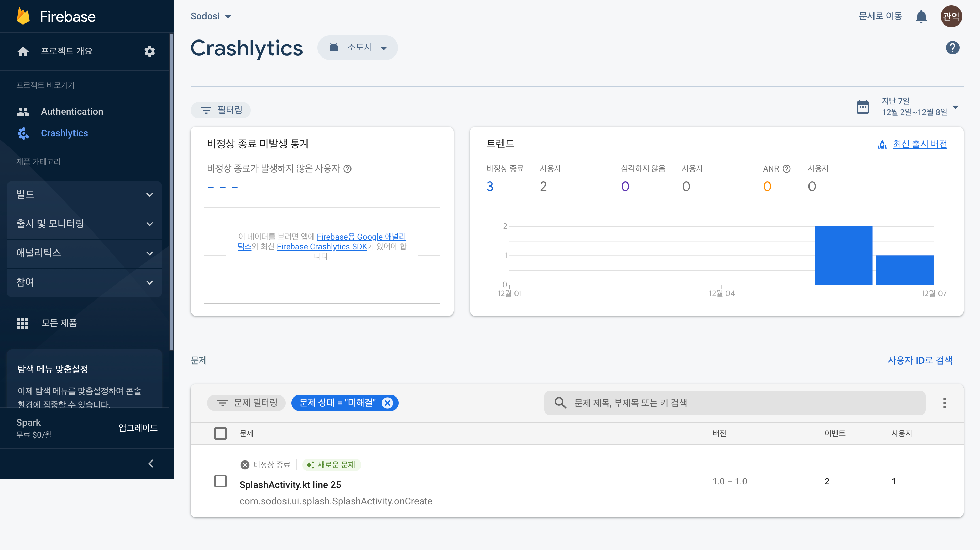Image resolution: width=980 pixels, height=550 pixels.
Task: Select Crashlytics in sidebar shortcuts
Action: [64, 133]
